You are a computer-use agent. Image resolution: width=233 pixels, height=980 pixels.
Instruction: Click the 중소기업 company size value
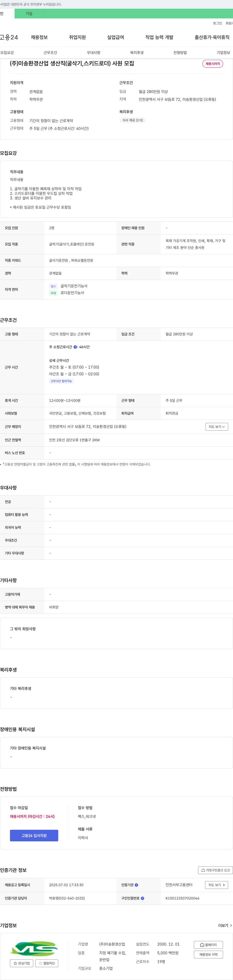106,969
